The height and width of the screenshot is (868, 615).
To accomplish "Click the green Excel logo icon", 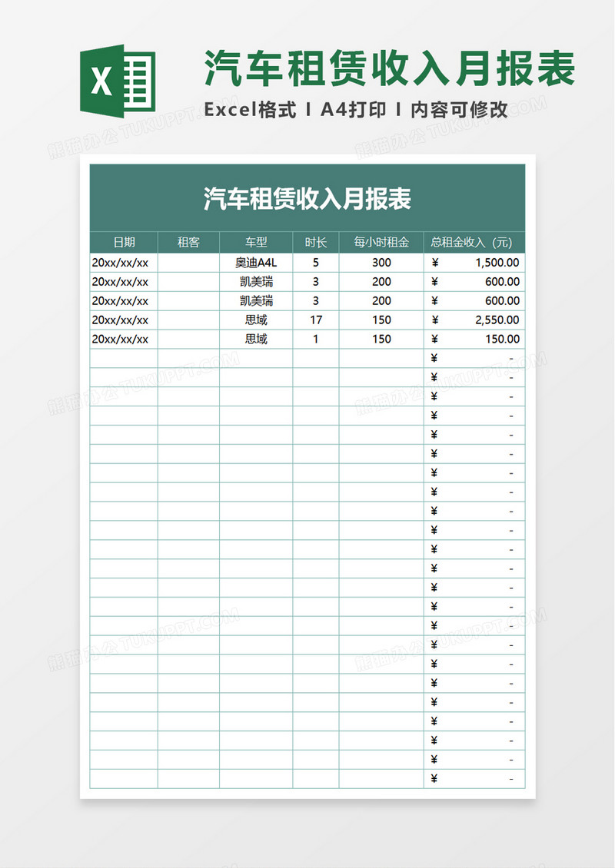I will (118, 81).
